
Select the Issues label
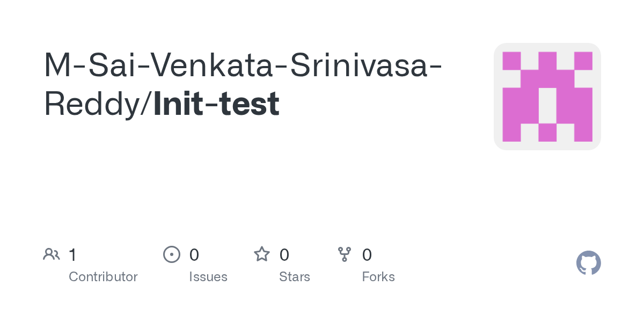tap(208, 277)
